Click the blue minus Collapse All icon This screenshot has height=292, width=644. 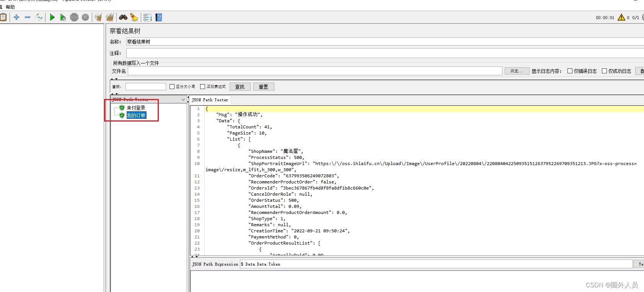click(28, 17)
